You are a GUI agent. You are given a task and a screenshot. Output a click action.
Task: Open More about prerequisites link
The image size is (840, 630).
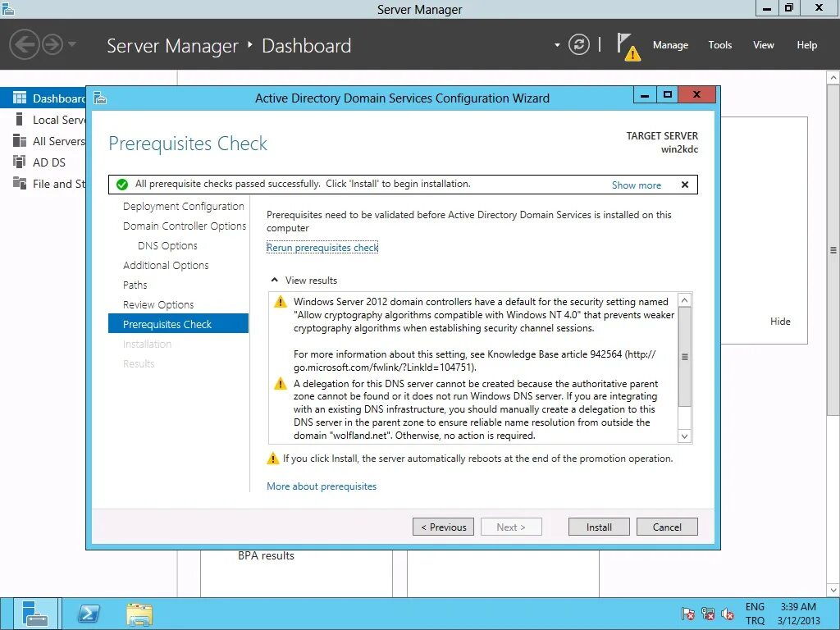[x=322, y=486]
